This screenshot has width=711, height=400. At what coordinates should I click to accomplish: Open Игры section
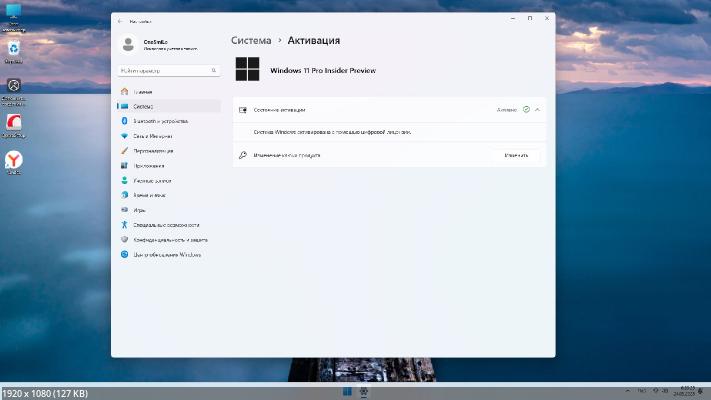(x=169, y=210)
